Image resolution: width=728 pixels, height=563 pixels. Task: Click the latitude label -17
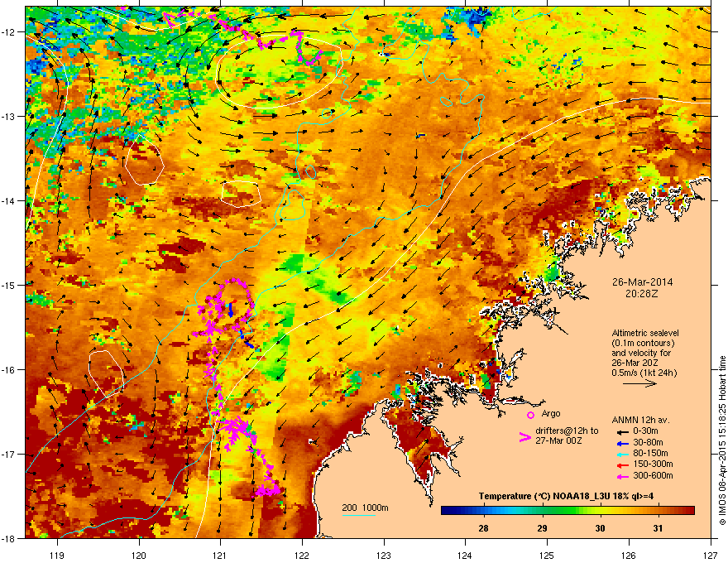click(x=8, y=455)
